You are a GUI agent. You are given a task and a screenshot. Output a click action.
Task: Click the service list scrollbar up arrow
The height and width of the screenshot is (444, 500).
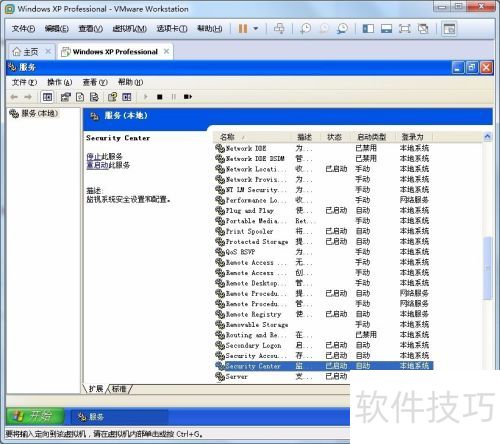point(488,137)
